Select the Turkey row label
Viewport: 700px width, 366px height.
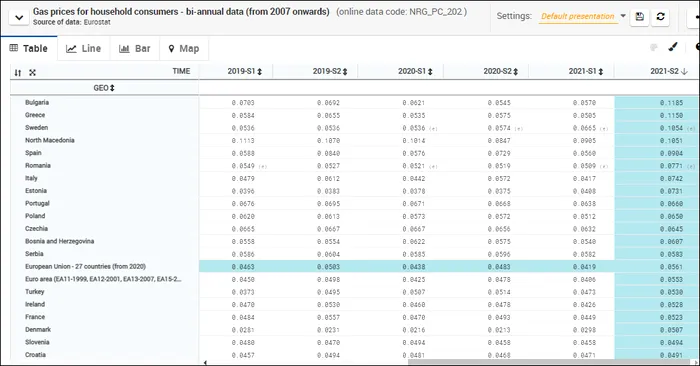34,291
